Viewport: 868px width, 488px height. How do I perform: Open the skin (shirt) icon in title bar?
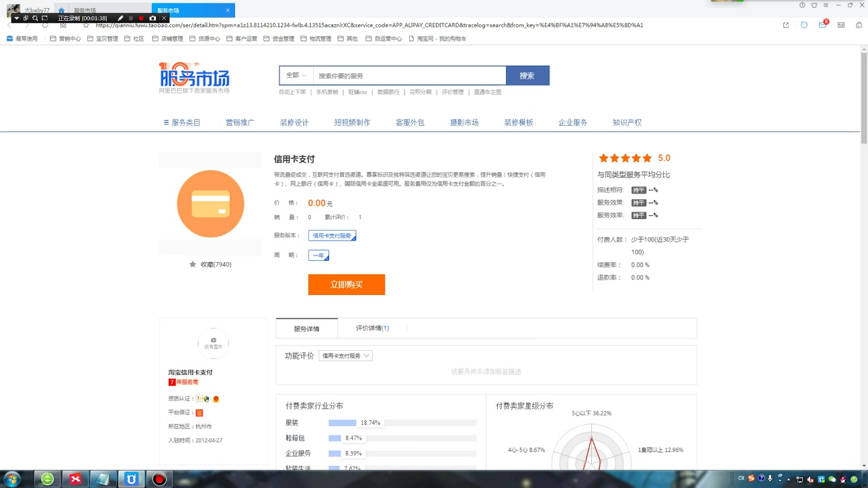click(x=814, y=5)
